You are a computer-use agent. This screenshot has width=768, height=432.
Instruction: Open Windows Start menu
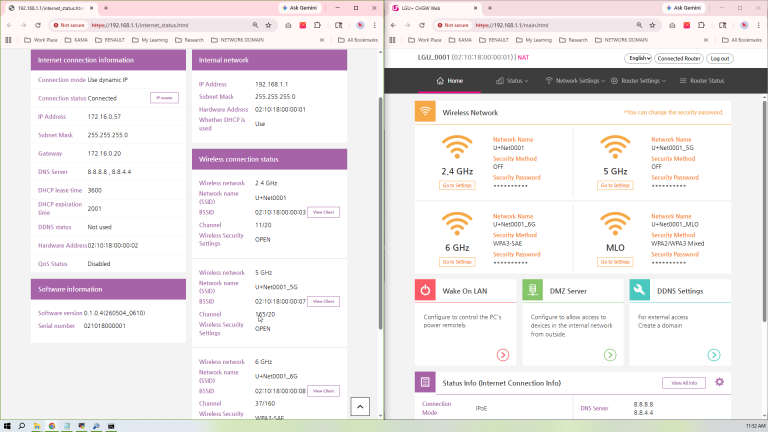(x=7, y=426)
